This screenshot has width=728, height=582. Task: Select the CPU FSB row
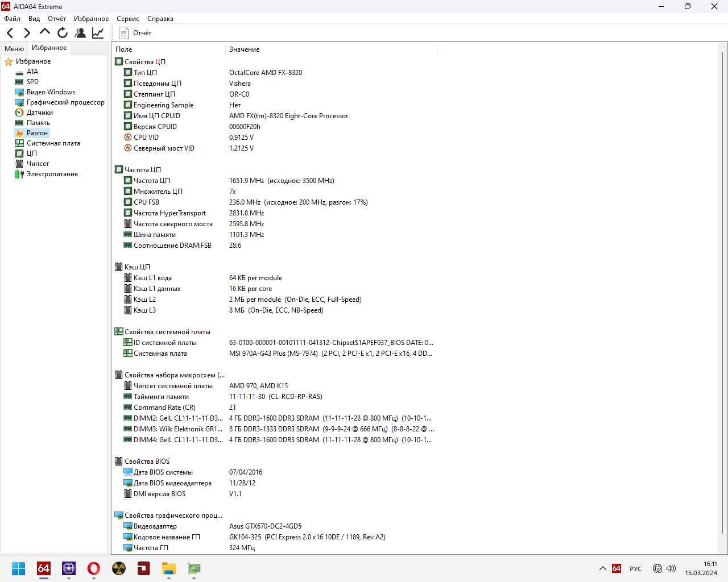click(274, 202)
